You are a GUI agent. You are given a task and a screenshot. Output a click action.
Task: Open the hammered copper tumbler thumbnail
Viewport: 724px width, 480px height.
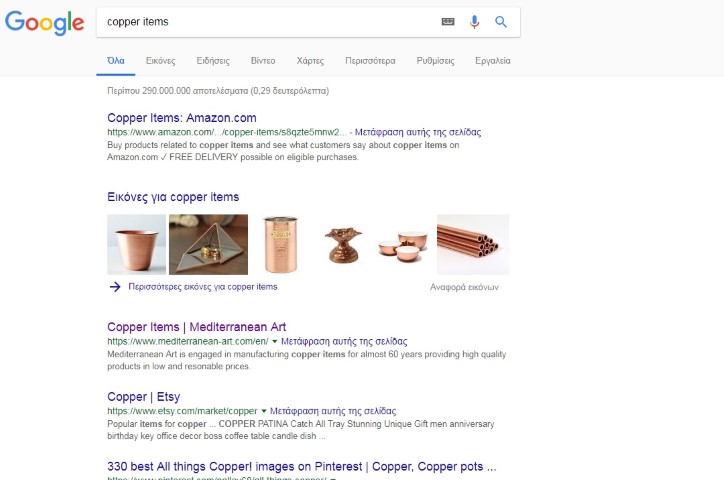click(x=281, y=245)
